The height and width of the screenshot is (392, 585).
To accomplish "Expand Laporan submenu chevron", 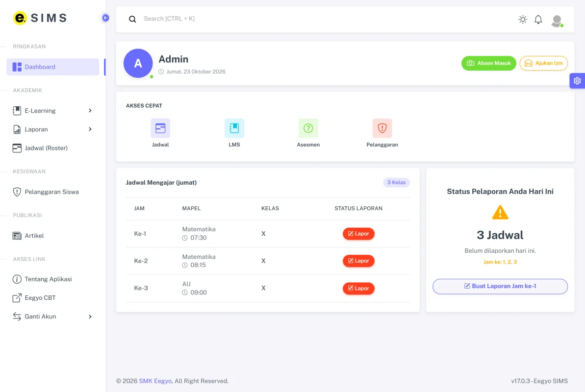I will [90, 129].
